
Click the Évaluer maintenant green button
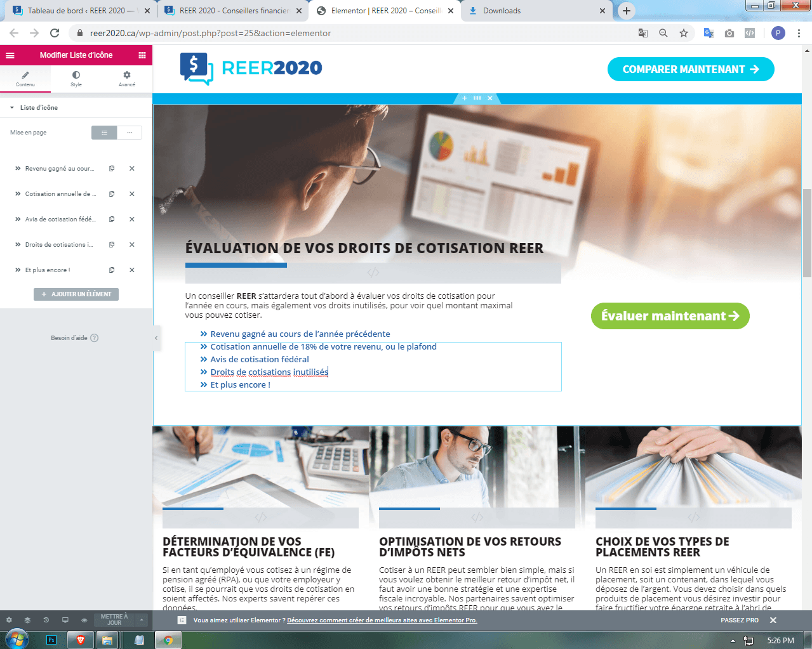(x=670, y=316)
